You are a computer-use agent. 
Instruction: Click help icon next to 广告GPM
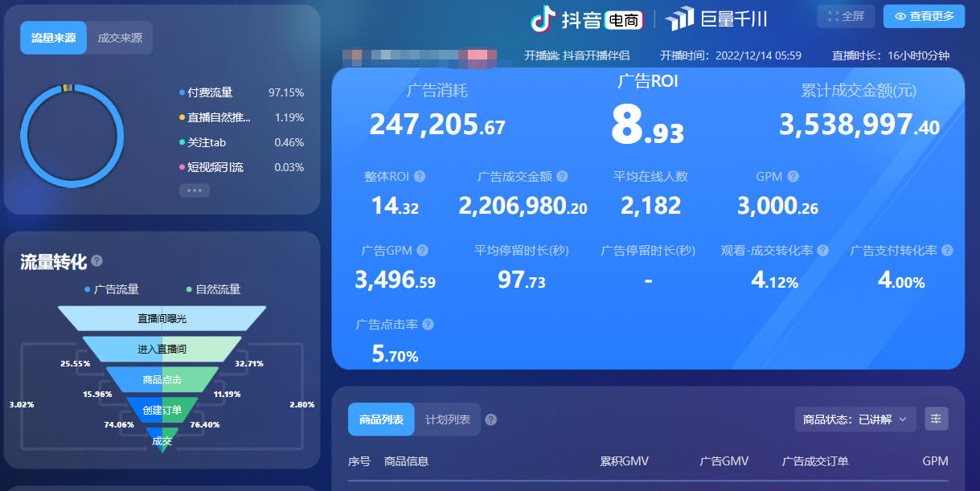pyautogui.click(x=422, y=251)
